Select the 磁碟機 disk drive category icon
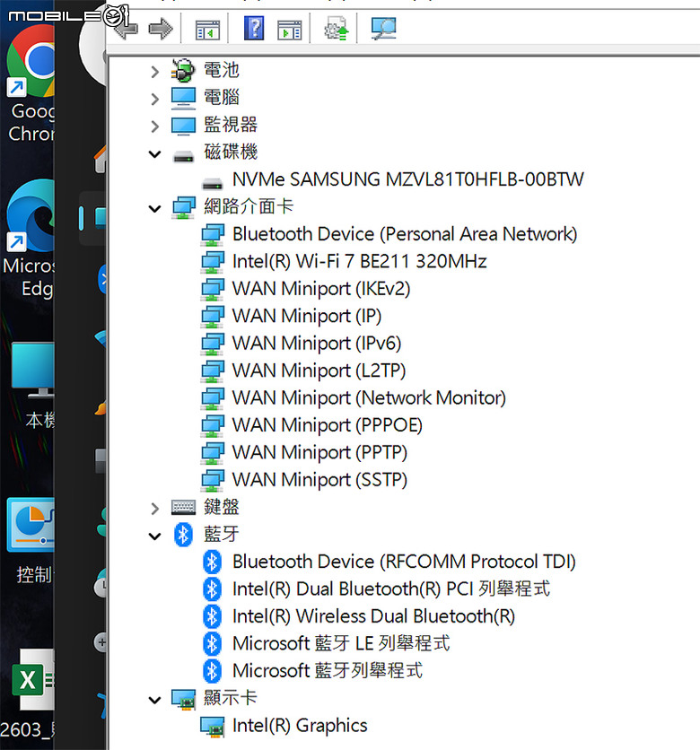This screenshot has height=750, width=700. click(184, 156)
